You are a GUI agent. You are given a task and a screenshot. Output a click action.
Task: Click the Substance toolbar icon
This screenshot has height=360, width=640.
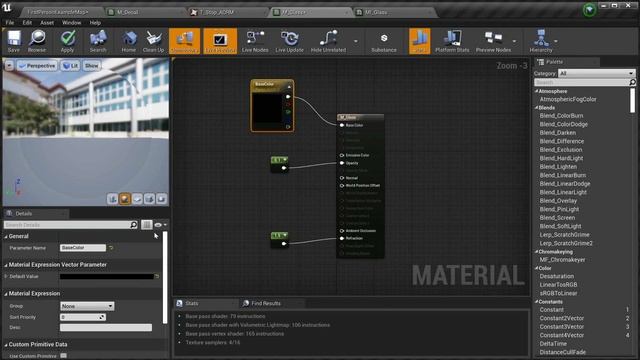coord(384,41)
